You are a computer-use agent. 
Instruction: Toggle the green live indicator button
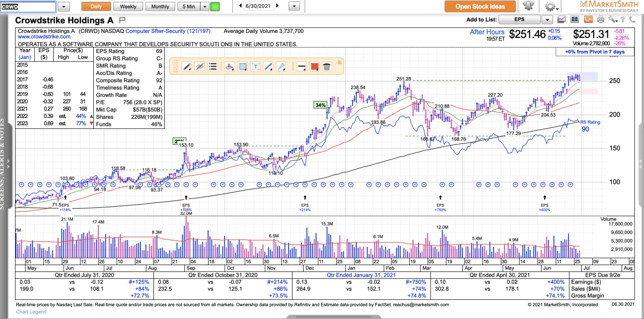pyautogui.click(x=215, y=6)
